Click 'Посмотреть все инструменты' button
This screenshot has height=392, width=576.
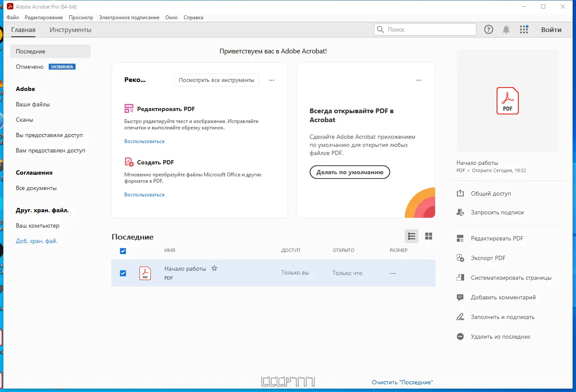point(216,80)
